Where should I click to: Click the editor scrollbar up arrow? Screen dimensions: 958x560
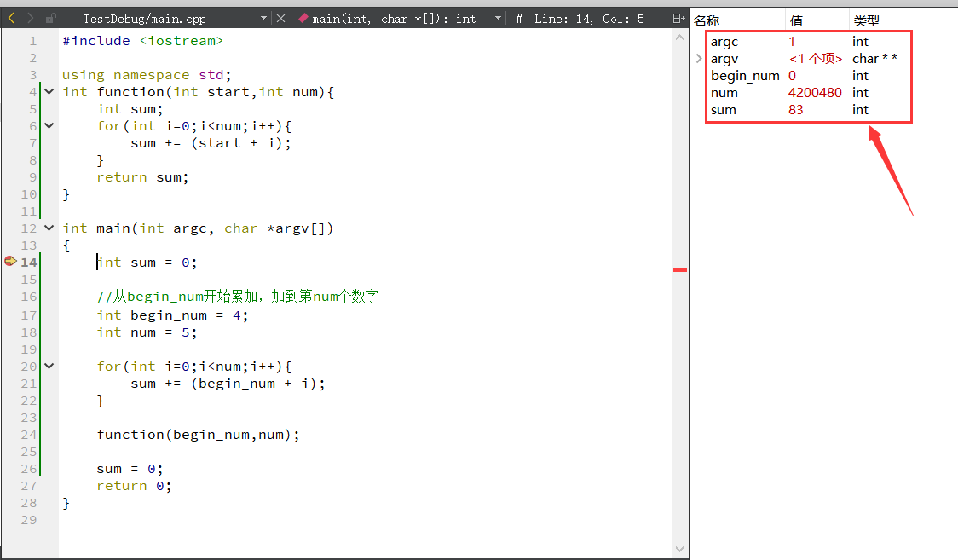(x=679, y=38)
